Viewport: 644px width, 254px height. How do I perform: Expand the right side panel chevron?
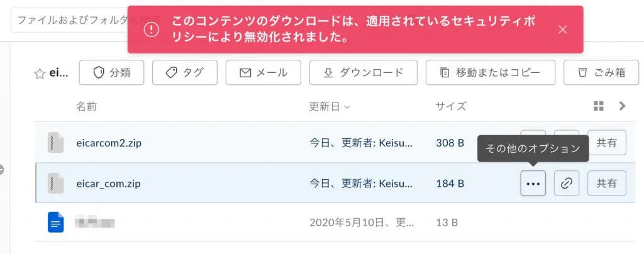coord(623,106)
